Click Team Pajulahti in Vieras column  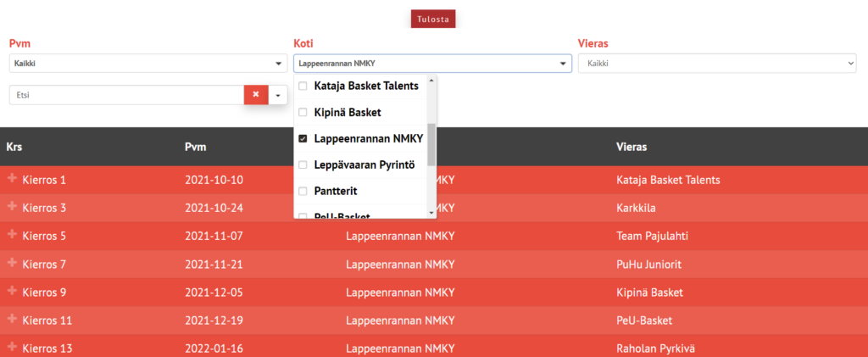652,237
